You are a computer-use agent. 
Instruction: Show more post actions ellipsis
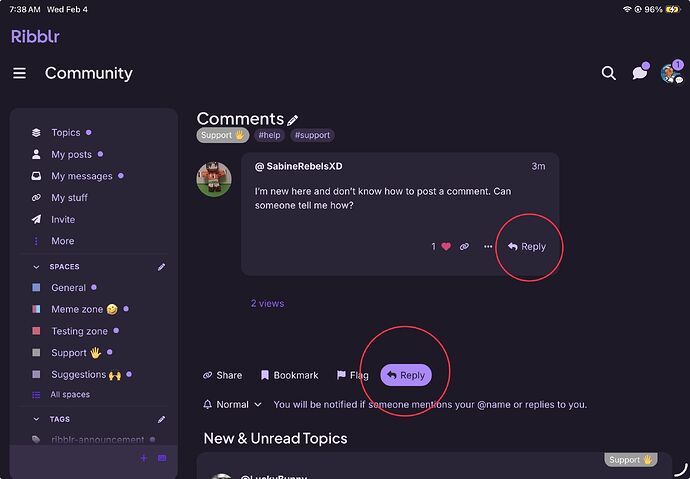tap(488, 246)
